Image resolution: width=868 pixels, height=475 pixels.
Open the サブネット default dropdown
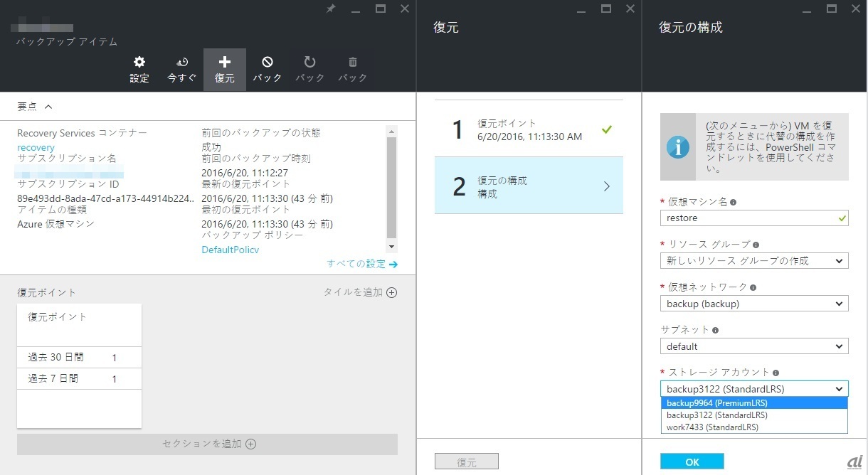pyautogui.click(x=753, y=346)
